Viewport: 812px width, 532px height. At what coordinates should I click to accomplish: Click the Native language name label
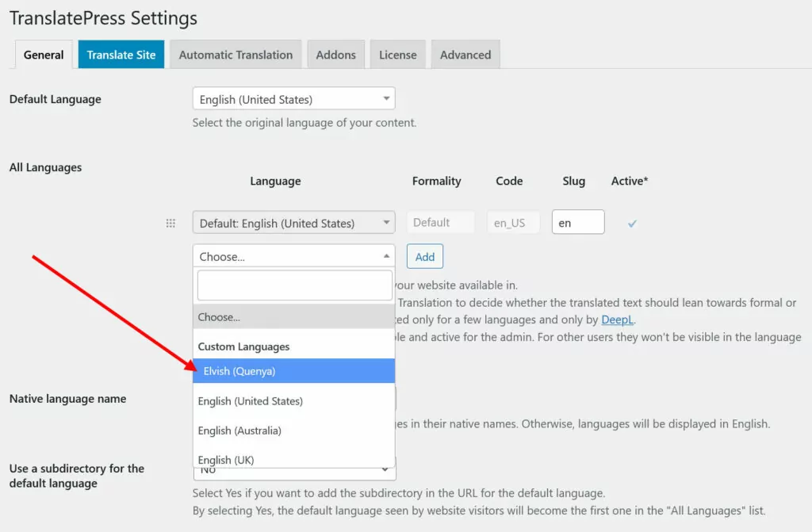click(68, 398)
